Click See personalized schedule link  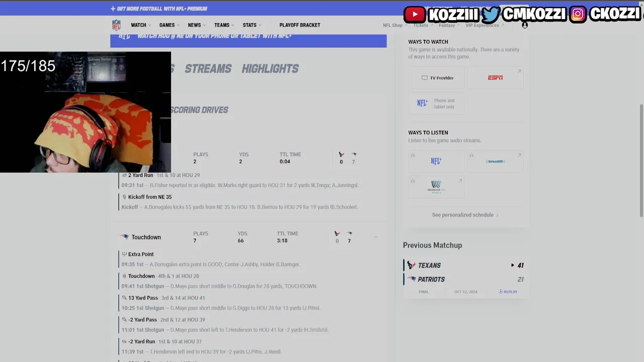(465, 215)
